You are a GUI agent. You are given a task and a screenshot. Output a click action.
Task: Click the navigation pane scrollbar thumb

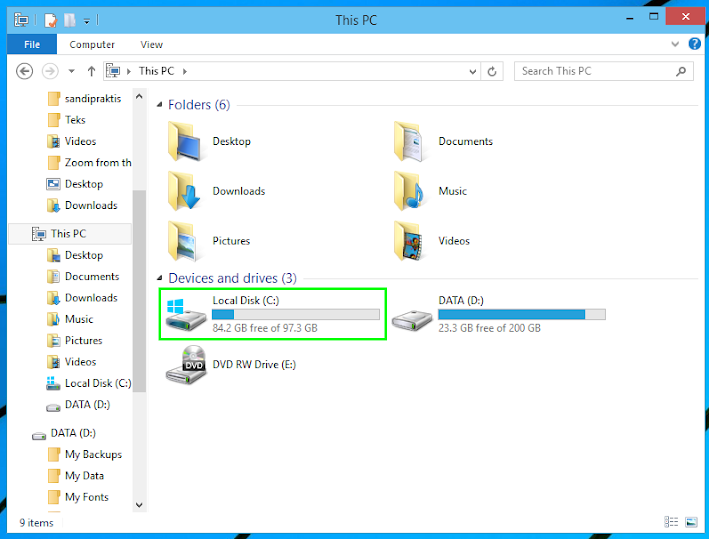pos(139,290)
